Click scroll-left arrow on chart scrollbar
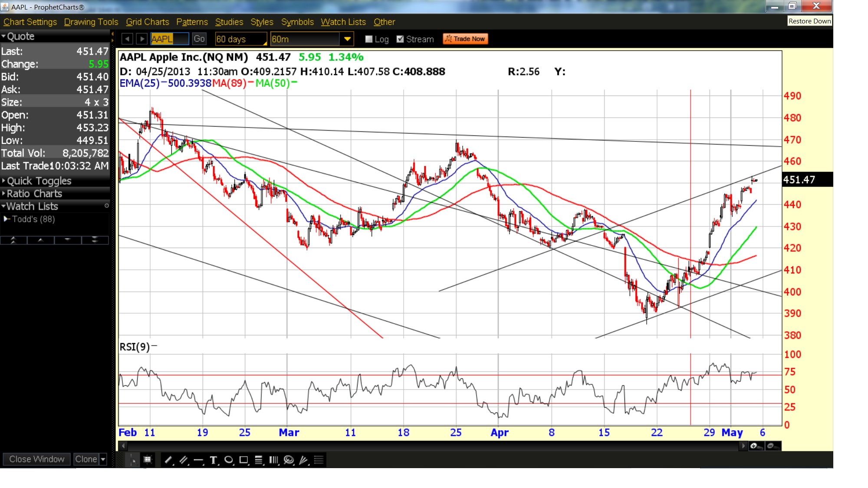This screenshot has height=488, width=868. [123, 446]
